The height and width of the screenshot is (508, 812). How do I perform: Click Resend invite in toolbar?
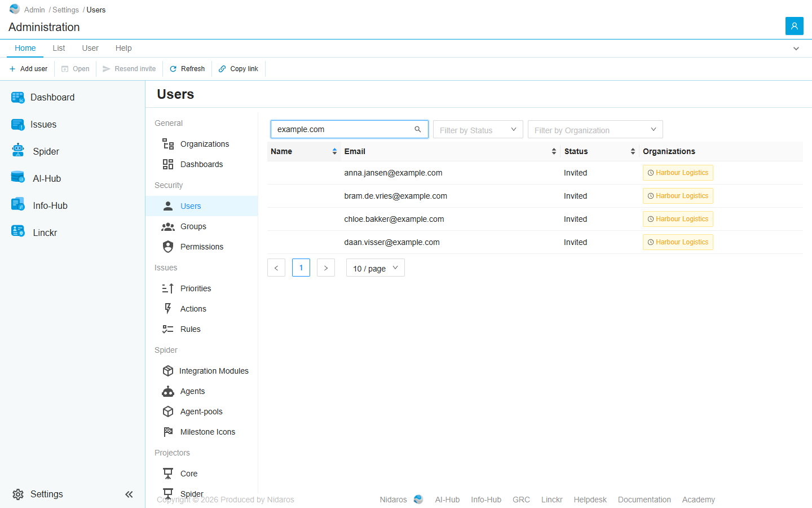pyautogui.click(x=129, y=69)
